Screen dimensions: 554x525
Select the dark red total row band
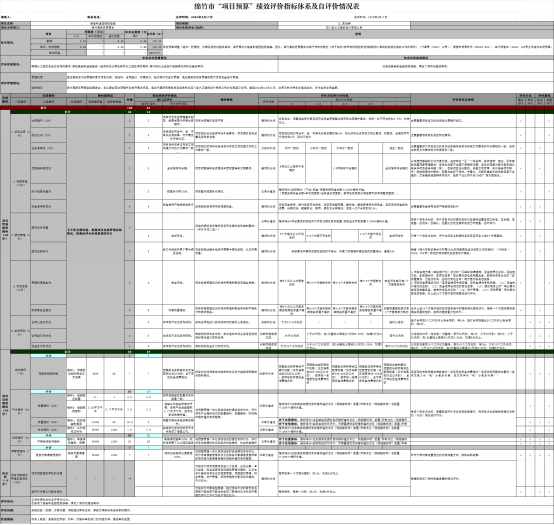coord(277,108)
